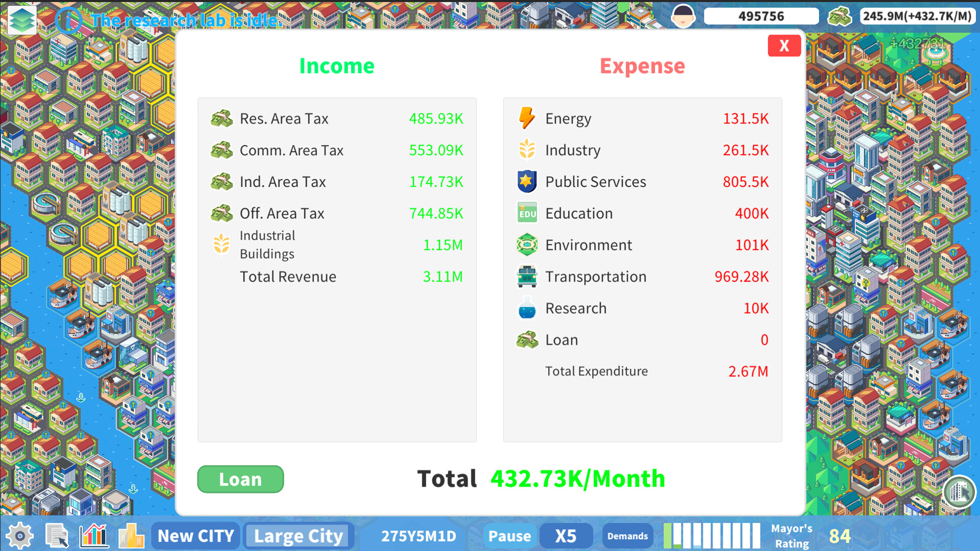Open the document inspect tool icon

click(x=57, y=536)
